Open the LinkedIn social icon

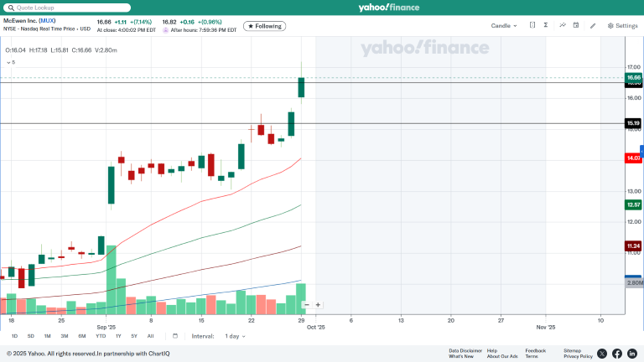coord(632,354)
